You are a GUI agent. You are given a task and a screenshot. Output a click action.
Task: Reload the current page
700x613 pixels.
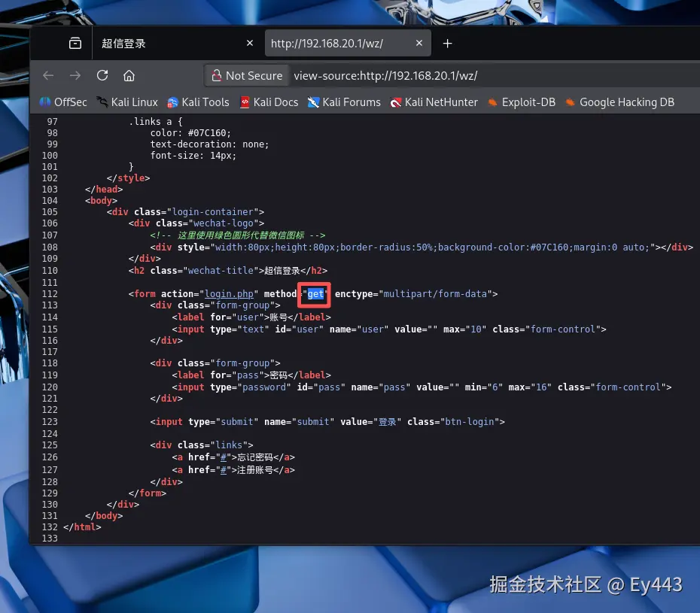pyautogui.click(x=102, y=75)
